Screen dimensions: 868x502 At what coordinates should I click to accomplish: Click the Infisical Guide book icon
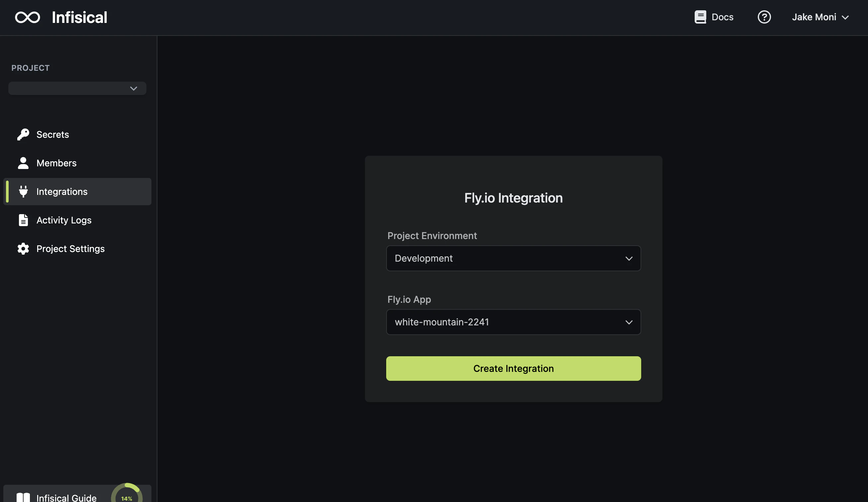click(23, 497)
